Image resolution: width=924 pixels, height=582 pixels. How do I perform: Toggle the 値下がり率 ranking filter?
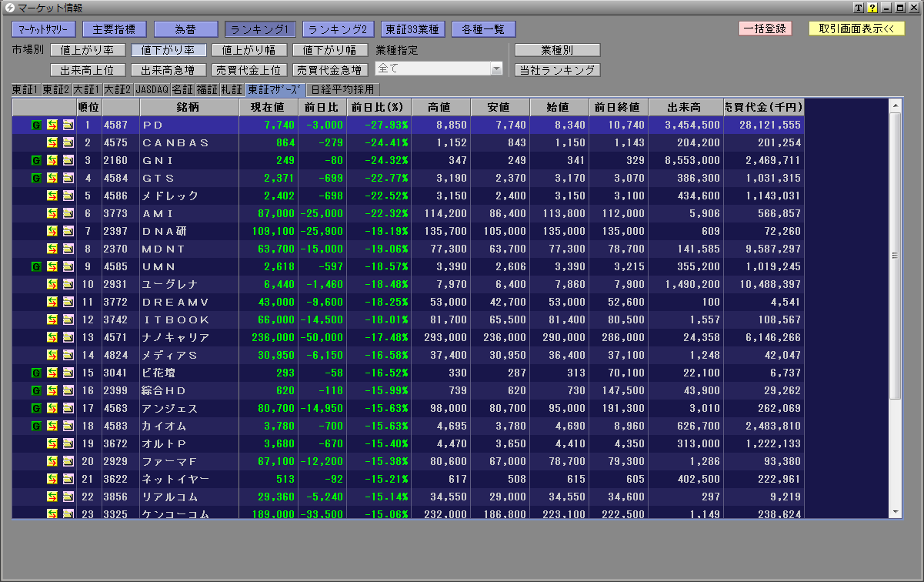point(168,50)
